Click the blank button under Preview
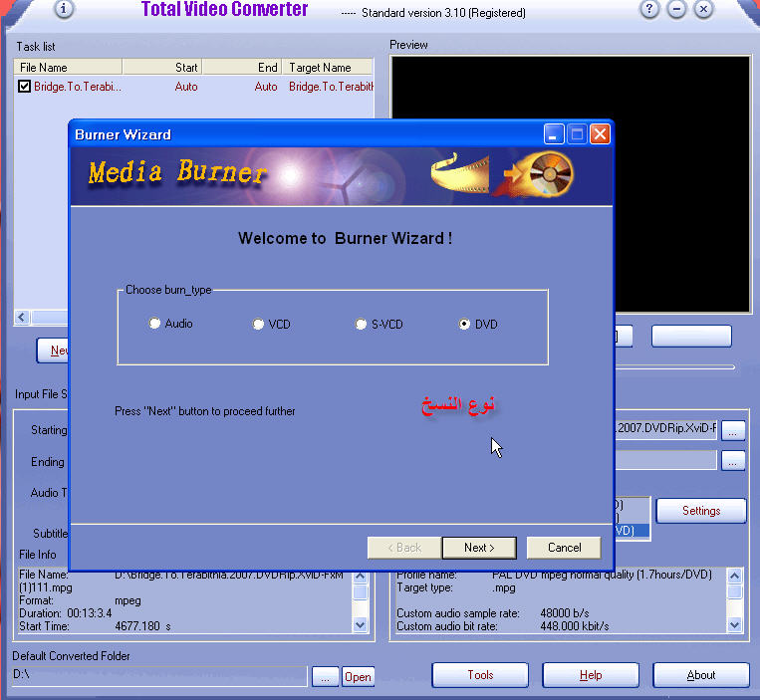The height and width of the screenshot is (700, 760). click(x=691, y=336)
